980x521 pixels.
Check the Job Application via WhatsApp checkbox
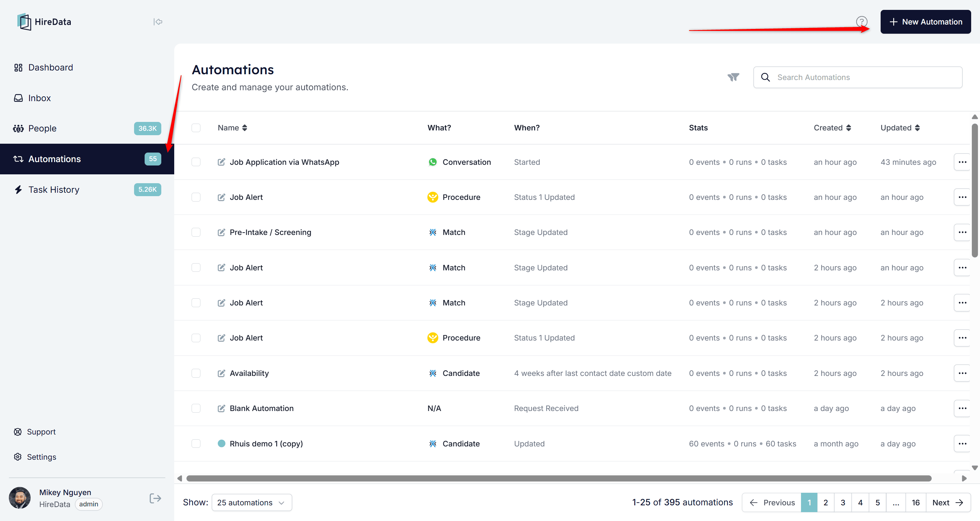pyautogui.click(x=196, y=162)
